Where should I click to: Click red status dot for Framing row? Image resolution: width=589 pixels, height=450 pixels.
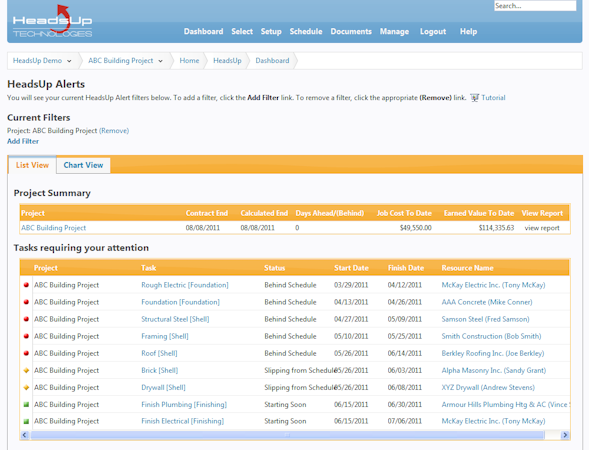26,336
